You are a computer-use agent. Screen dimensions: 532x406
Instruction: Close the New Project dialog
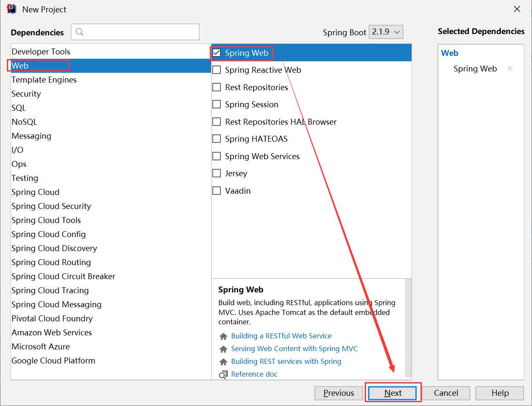(x=517, y=9)
